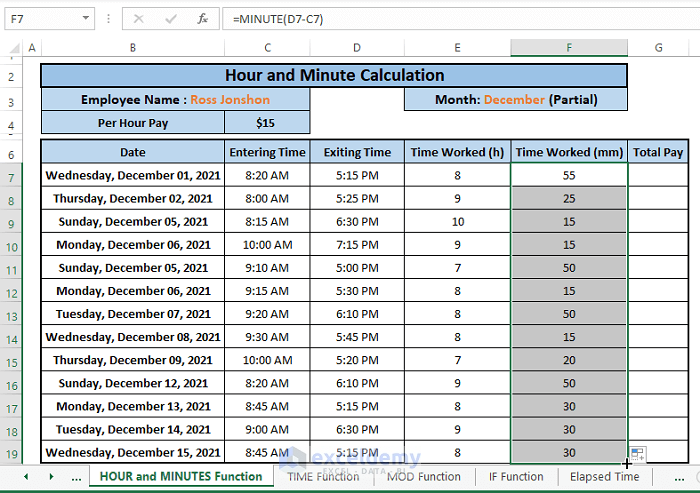Select the 25 minutes cell in row 8
Viewport: 700px width, 493px height.
(569, 199)
